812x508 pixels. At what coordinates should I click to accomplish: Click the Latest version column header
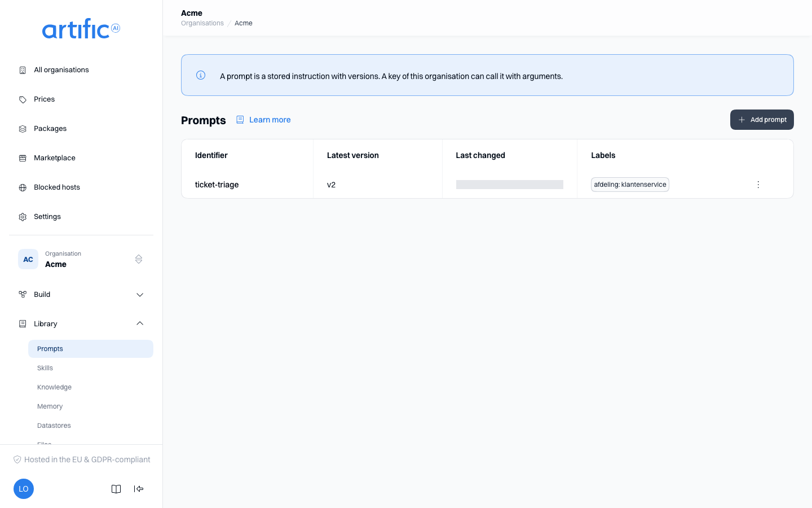pos(353,155)
